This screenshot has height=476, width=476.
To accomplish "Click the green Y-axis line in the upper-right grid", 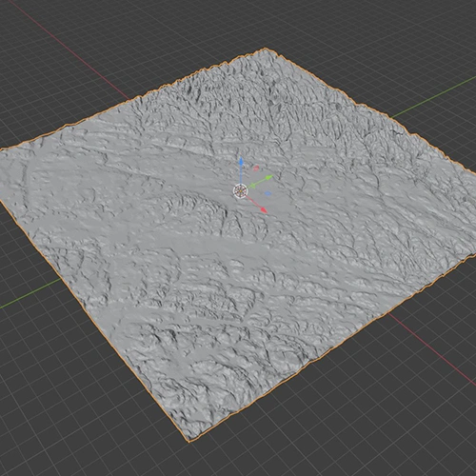I will click(x=435, y=98).
